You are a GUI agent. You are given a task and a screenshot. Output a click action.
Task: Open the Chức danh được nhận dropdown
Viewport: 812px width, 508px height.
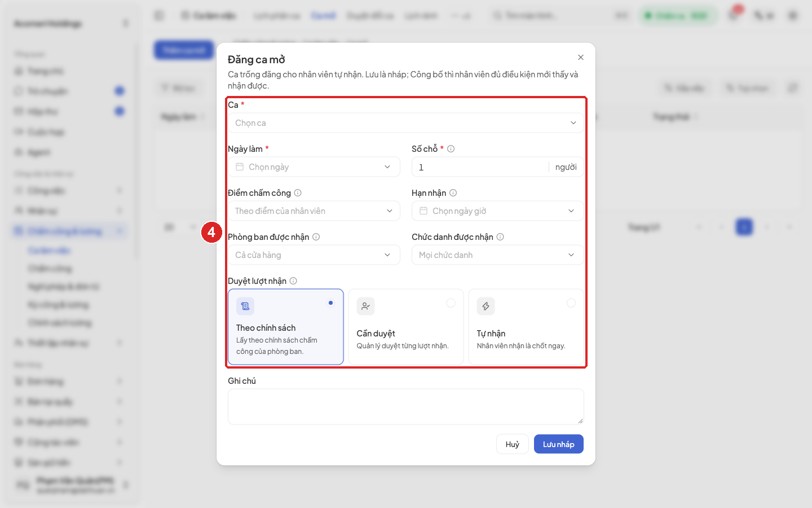pyautogui.click(x=498, y=255)
